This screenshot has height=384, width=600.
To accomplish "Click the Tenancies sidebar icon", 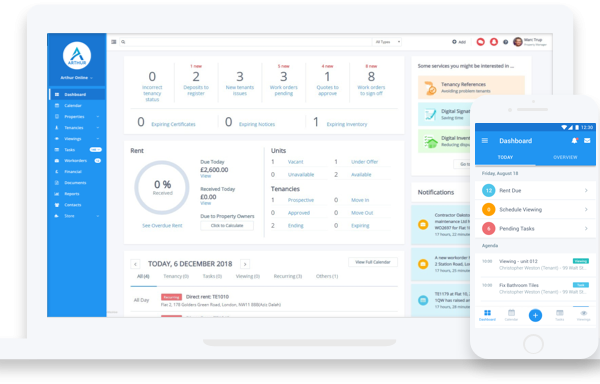I will (57, 128).
